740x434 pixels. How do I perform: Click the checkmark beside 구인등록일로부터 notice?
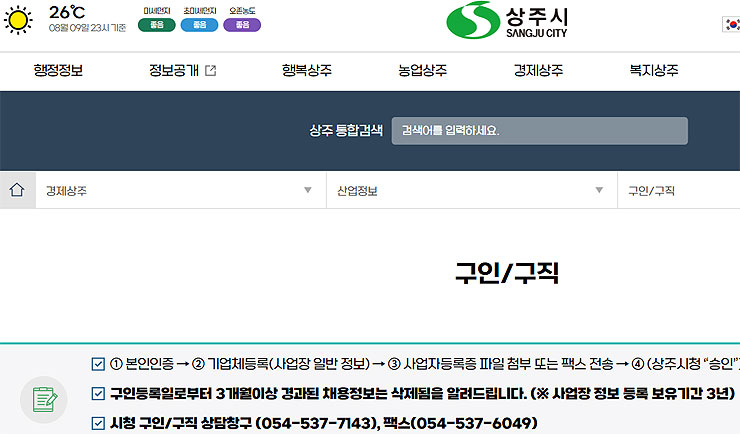98,393
